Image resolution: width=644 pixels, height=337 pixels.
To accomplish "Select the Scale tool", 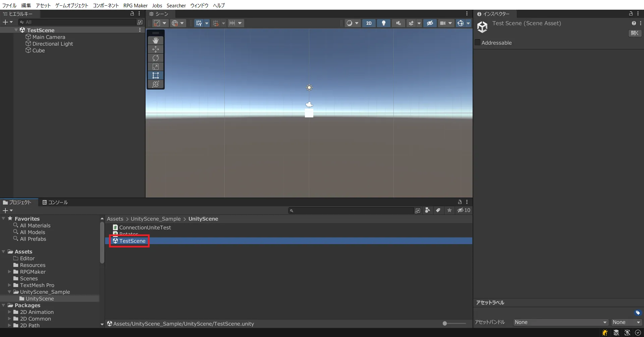I will tap(156, 67).
